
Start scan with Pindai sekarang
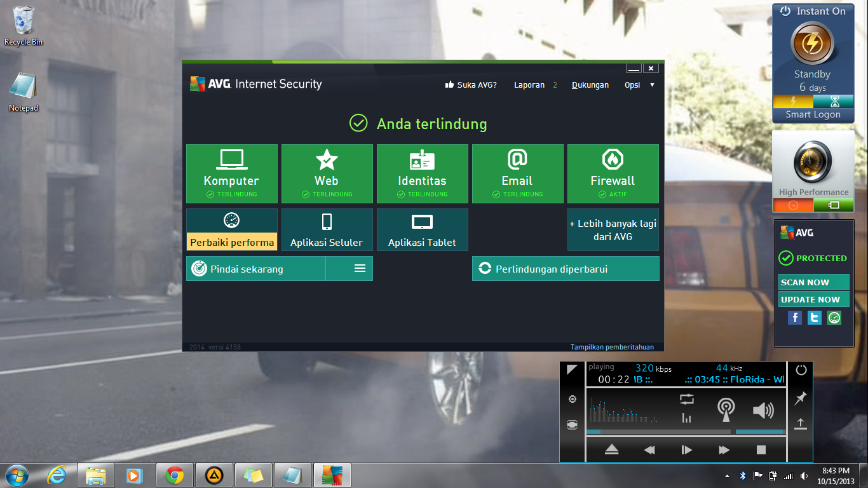tap(255, 269)
